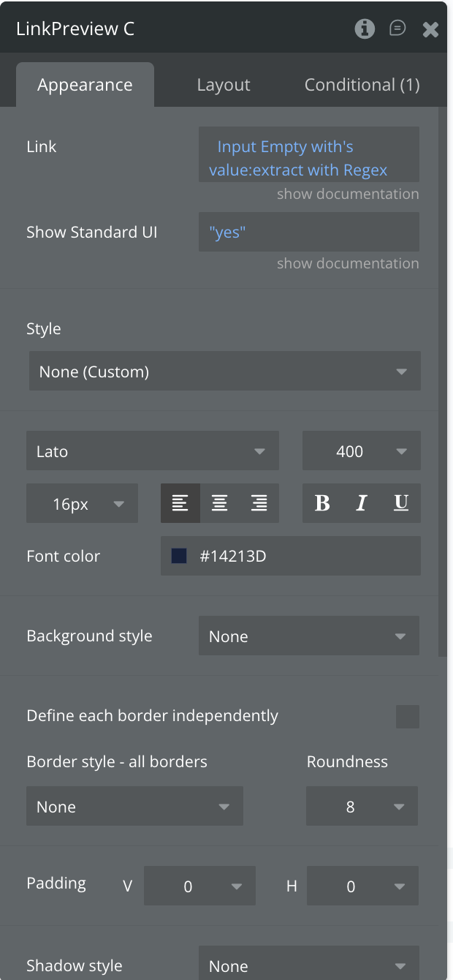Open the Lato font family dropdown
Viewport: 453px width, 980px height.
point(152,451)
